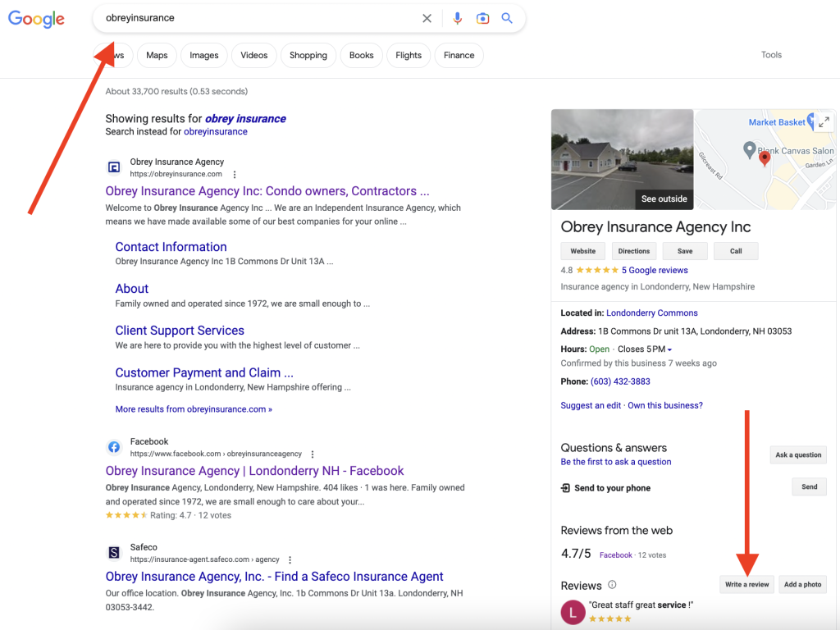Screen dimensions: 840x630
Task: Click the Facebook favicon icon
Action: tap(114, 447)
